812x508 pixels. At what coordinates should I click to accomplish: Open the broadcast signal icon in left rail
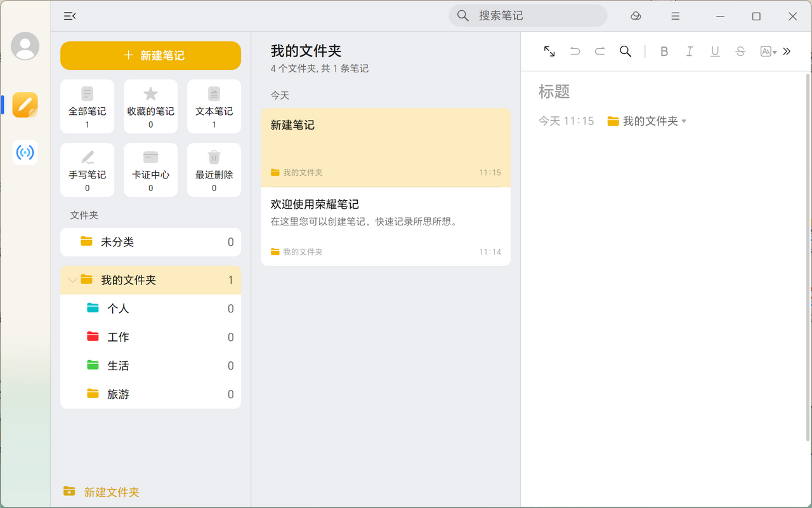pyautogui.click(x=25, y=152)
